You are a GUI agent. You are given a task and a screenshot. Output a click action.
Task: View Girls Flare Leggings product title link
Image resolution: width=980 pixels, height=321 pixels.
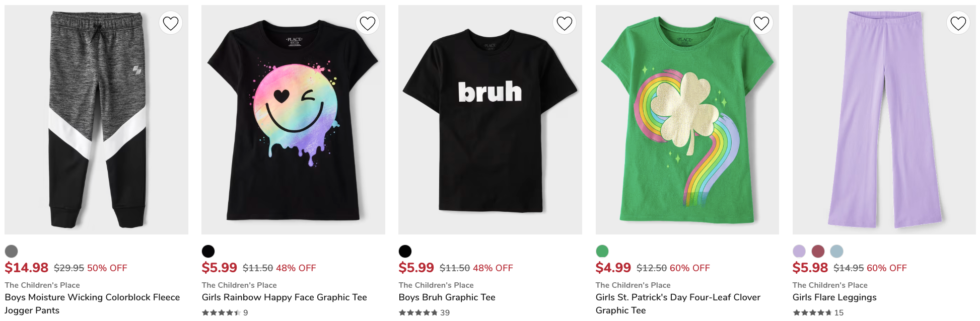point(834,297)
